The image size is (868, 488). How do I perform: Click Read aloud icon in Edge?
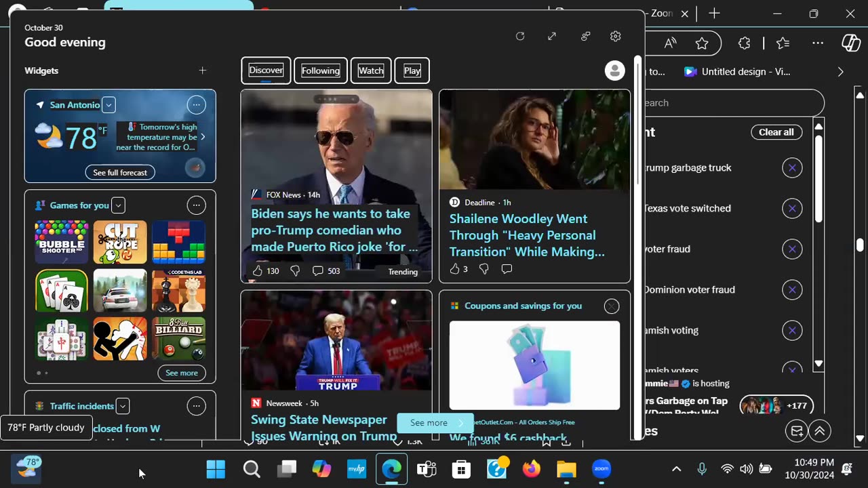[x=671, y=43]
